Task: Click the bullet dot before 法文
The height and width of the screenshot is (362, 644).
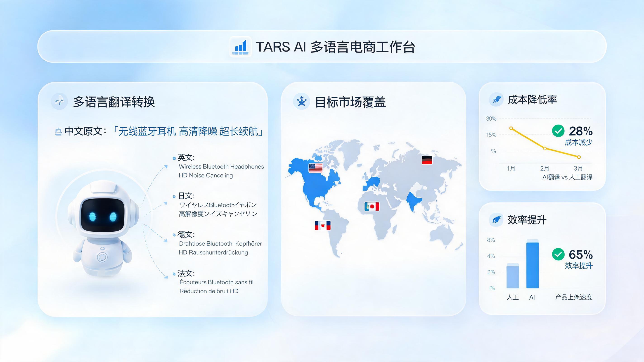Action: tap(174, 274)
